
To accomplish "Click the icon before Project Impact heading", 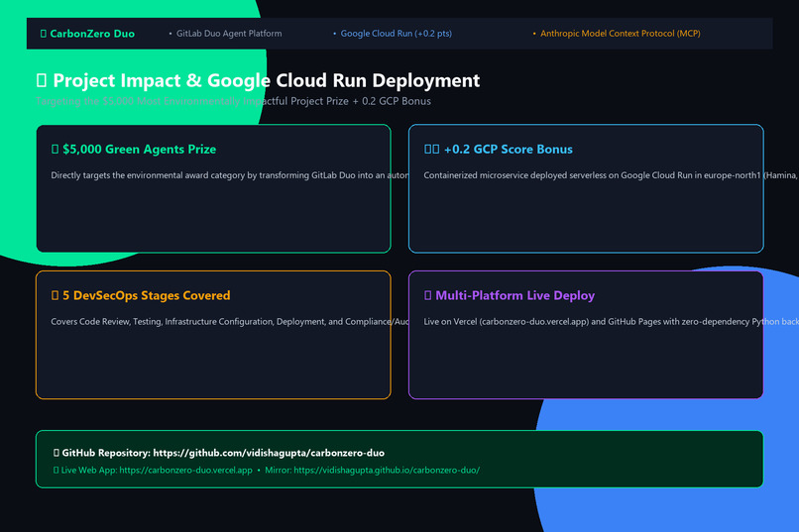I will (x=42, y=80).
